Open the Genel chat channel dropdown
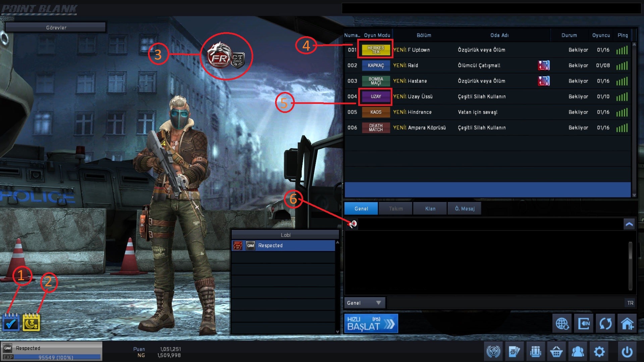The width and height of the screenshot is (644, 362). pos(364,303)
